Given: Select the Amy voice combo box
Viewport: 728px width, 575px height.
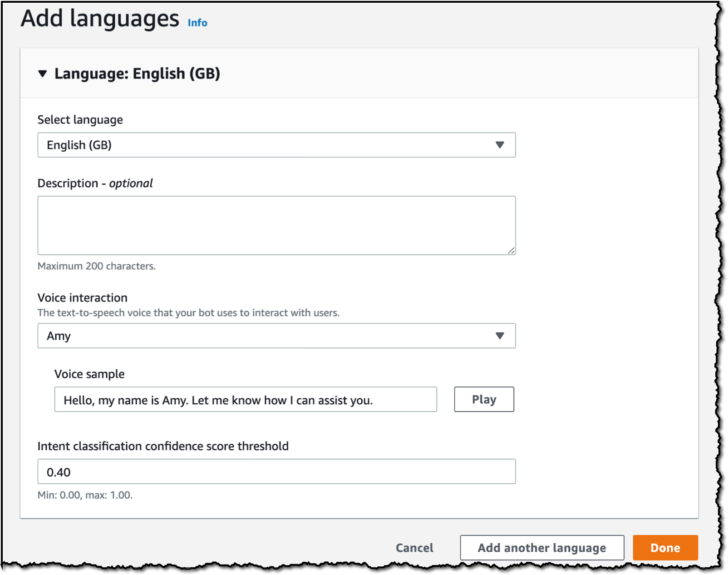Looking at the screenshot, I should click(276, 336).
